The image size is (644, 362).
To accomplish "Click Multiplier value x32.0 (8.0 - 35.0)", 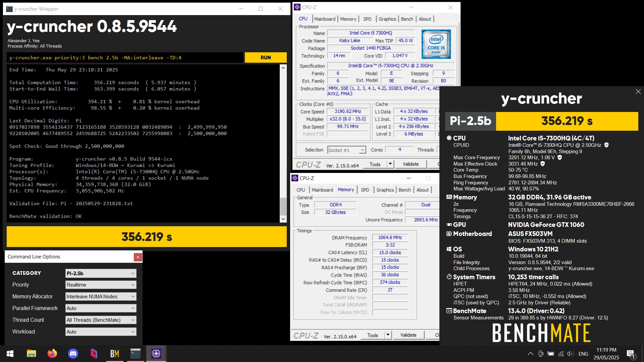I will coord(348,119).
